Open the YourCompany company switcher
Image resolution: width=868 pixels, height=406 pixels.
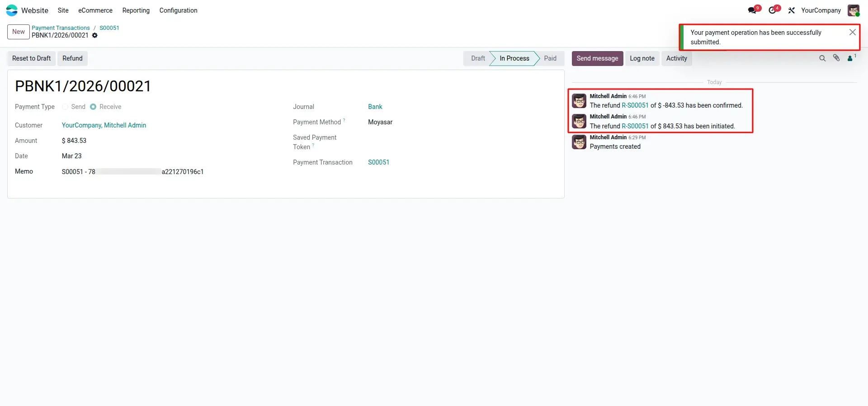click(x=821, y=10)
